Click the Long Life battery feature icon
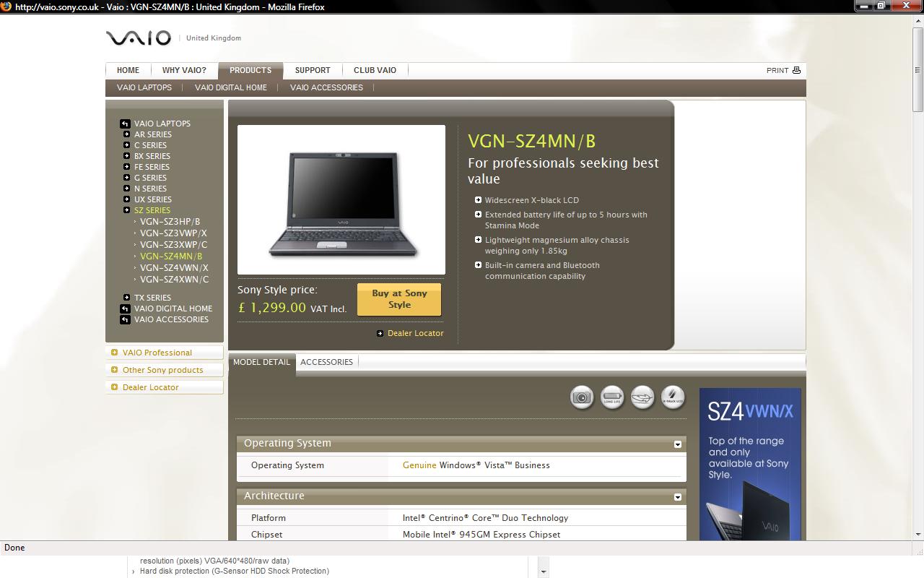 612,397
